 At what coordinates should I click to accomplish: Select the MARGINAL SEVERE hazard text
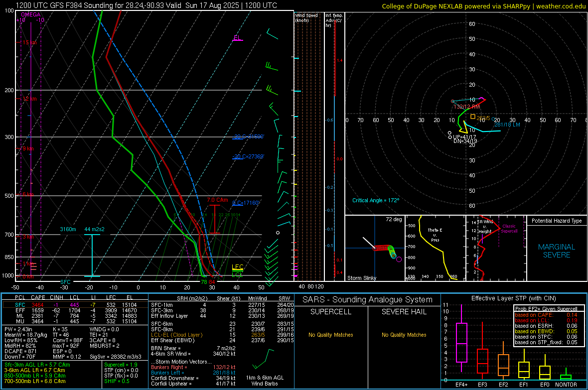point(557,251)
